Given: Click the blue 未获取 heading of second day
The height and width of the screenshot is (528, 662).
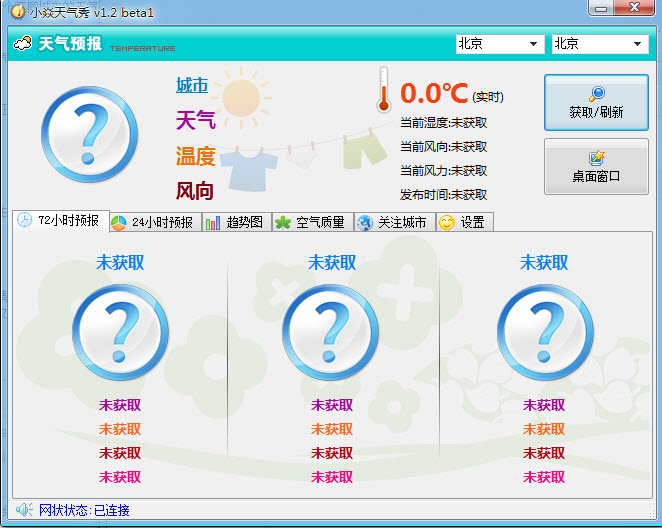Looking at the screenshot, I should coord(332,263).
